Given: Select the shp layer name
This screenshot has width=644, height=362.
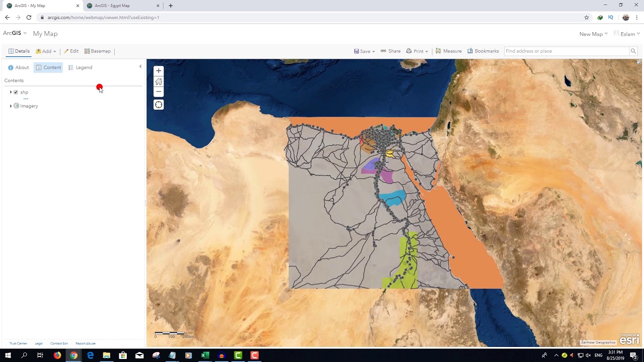Looking at the screenshot, I should point(24,93).
